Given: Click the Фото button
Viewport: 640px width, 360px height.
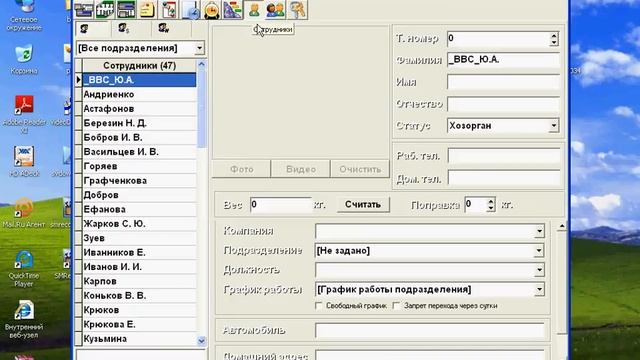Looking at the screenshot, I should (x=242, y=169).
